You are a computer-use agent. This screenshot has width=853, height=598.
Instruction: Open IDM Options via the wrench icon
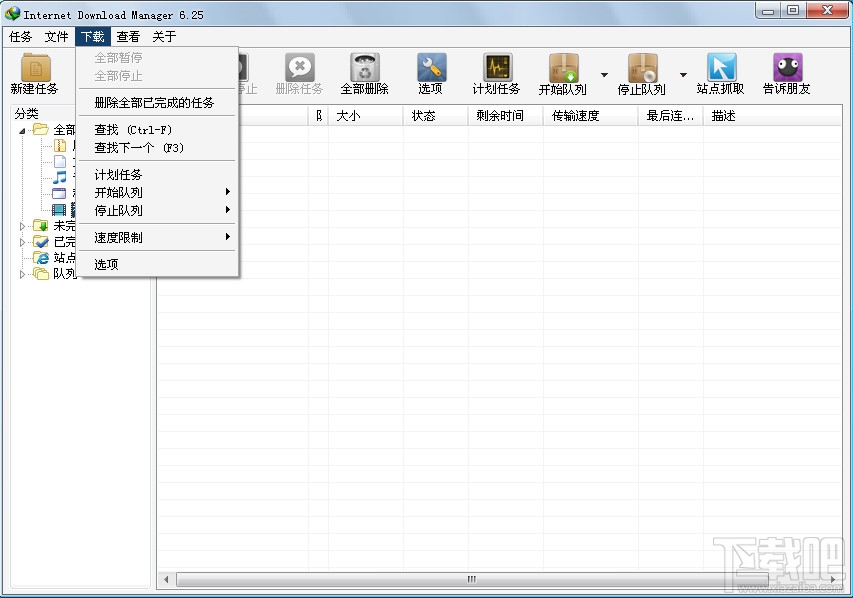[430, 72]
